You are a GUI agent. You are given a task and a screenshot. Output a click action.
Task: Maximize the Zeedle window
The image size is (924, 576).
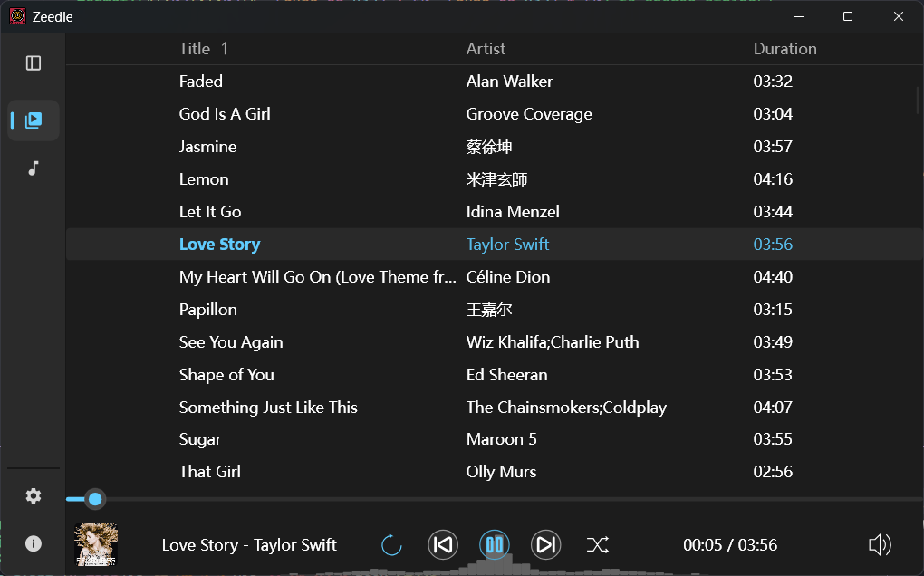coord(847,16)
